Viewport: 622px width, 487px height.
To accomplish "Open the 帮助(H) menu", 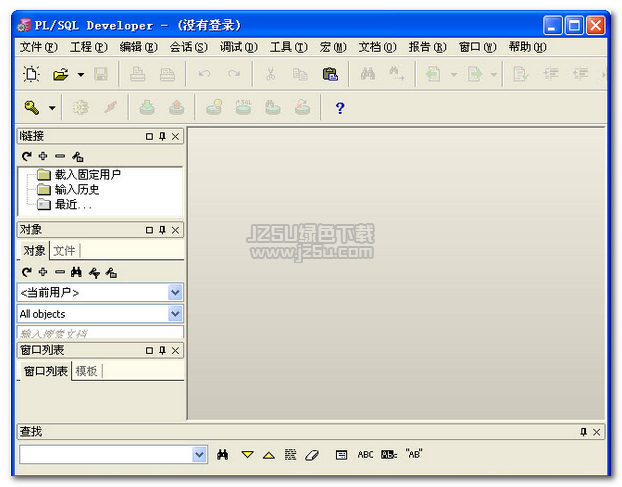I will (x=527, y=47).
